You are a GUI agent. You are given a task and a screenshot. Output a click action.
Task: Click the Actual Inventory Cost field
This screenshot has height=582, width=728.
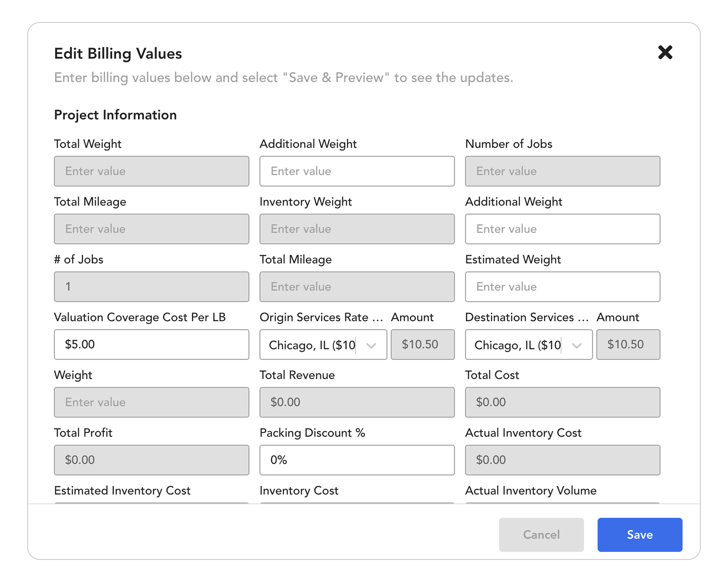[x=562, y=460]
